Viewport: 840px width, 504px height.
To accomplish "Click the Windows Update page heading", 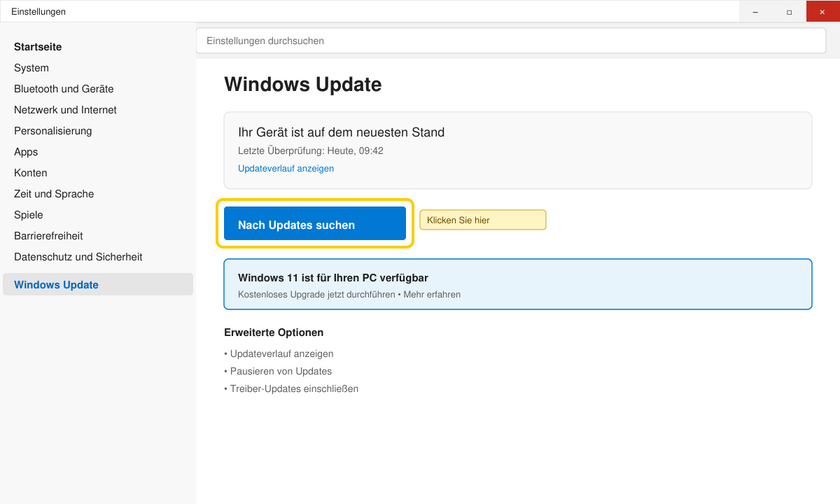I will click(303, 85).
